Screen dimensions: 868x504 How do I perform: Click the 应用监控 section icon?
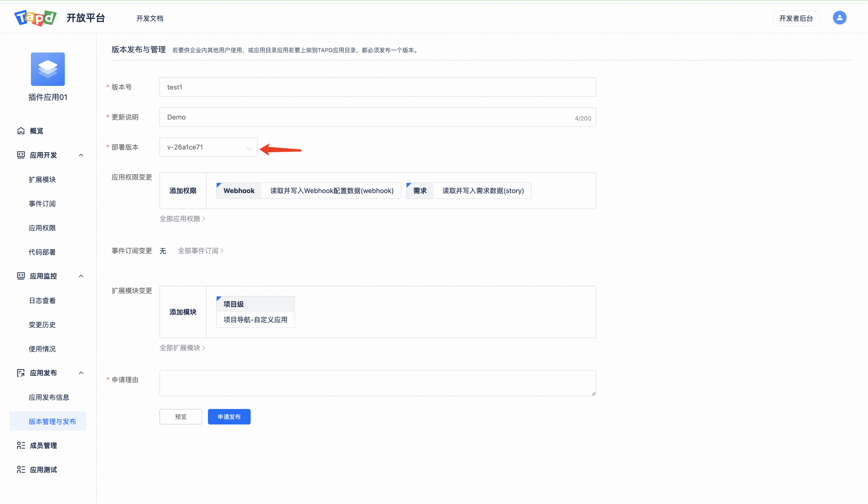coord(21,276)
